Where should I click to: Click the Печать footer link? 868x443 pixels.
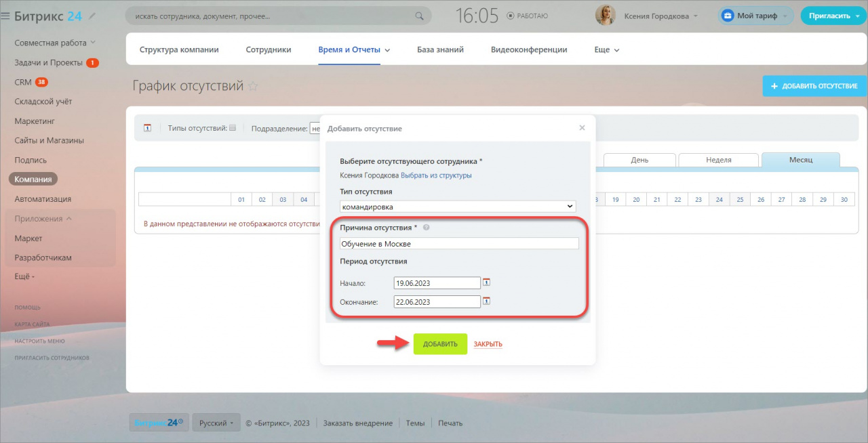tap(450, 423)
